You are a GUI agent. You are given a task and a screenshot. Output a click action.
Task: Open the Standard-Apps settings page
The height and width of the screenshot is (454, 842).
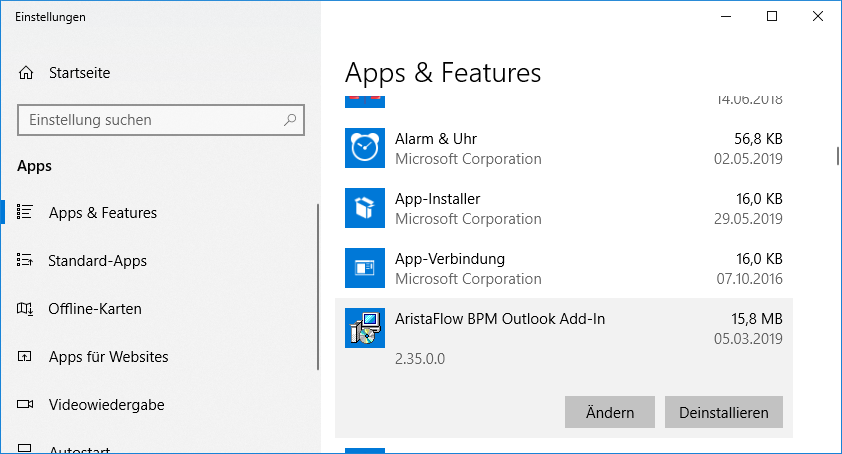[x=97, y=261]
